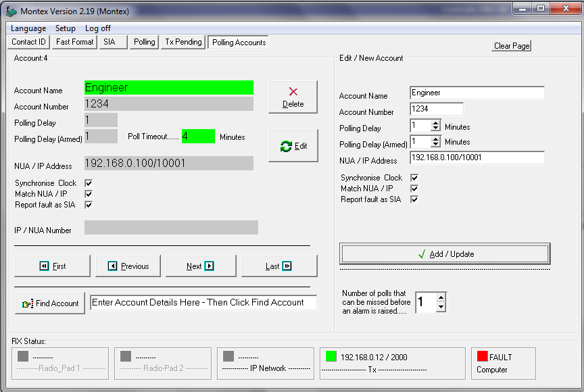Go to Next account record
The width and height of the screenshot is (584, 392).
201,266
